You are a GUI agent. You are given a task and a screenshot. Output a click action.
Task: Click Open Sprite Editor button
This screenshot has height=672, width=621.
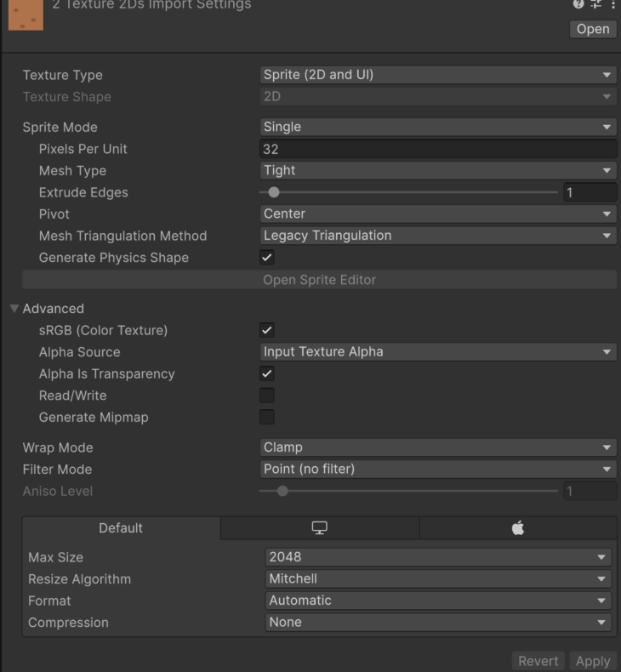pyautogui.click(x=319, y=280)
